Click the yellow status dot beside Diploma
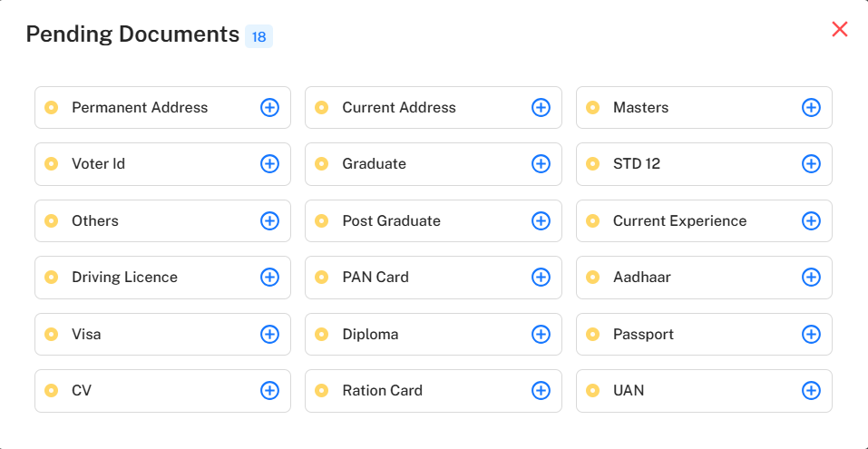The width and height of the screenshot is (868, 449). 321,335
